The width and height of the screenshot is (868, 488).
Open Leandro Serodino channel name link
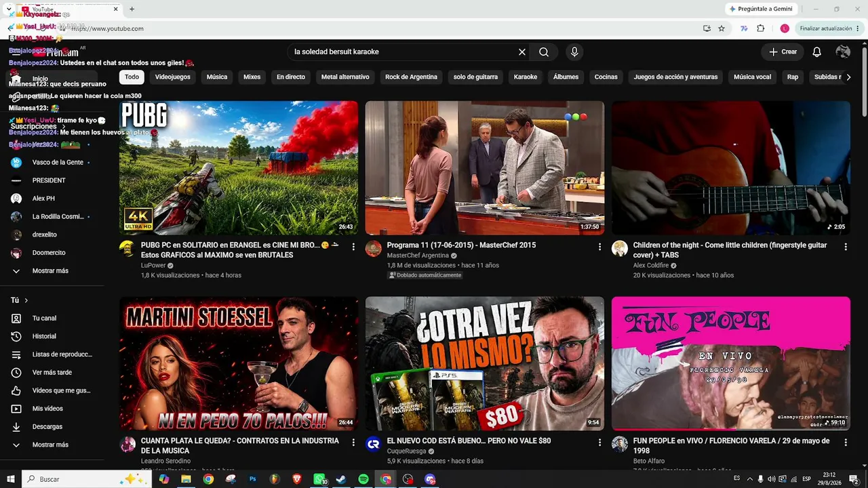point(166,461)
